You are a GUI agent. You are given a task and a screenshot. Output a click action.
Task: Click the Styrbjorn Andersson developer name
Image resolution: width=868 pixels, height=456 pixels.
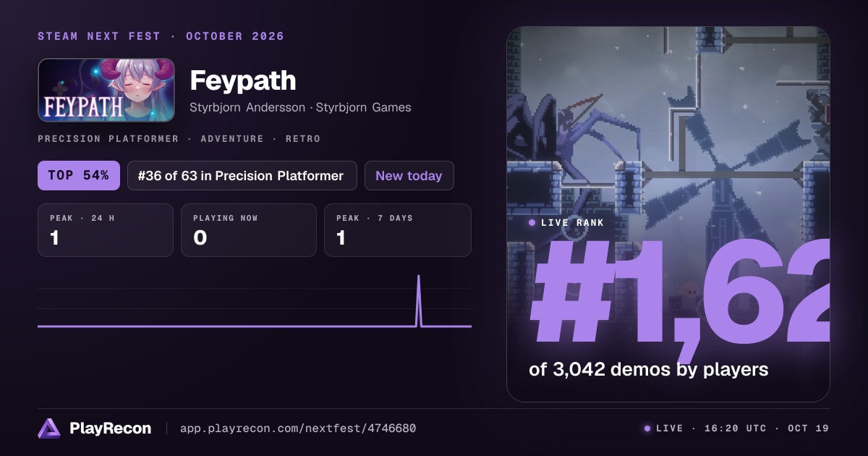pos(247,107)
